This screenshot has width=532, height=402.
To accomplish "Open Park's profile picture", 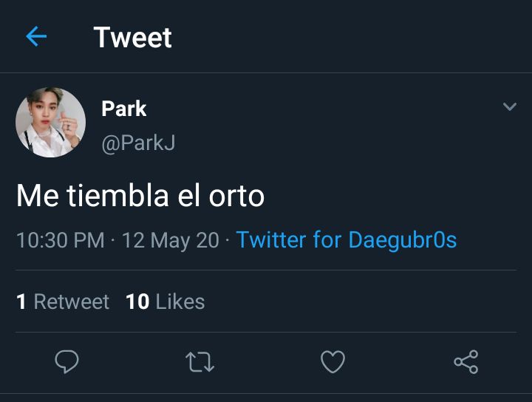I will point(50,123).
